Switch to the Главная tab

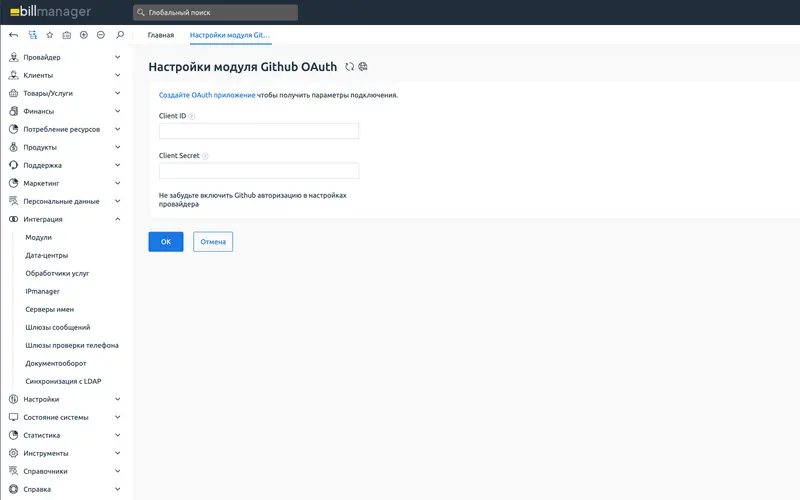(161, 35)
